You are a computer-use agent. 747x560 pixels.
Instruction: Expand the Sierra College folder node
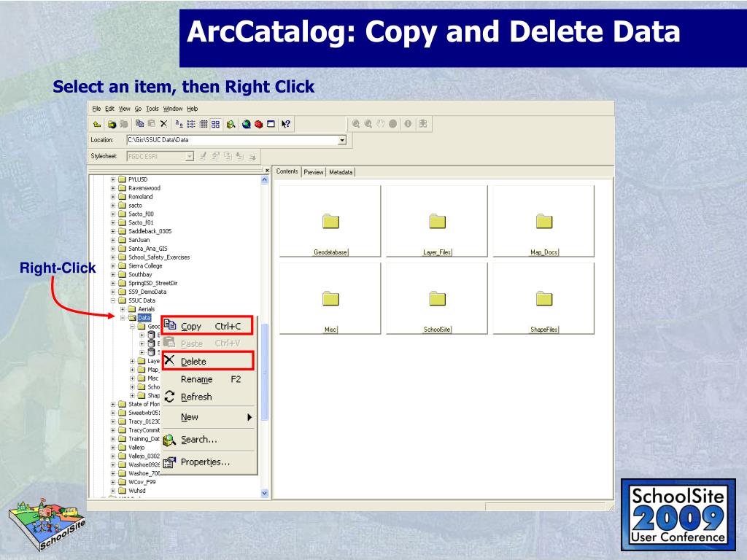(113, 265)
